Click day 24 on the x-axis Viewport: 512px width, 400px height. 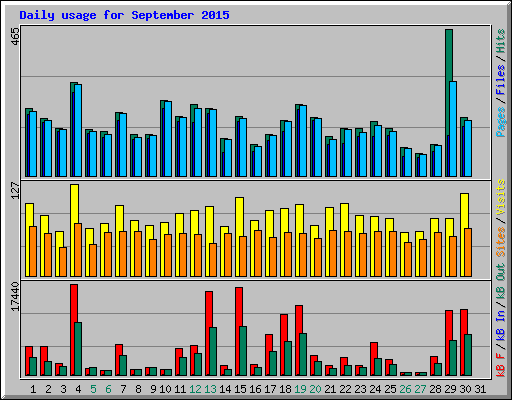coord(375,389)
